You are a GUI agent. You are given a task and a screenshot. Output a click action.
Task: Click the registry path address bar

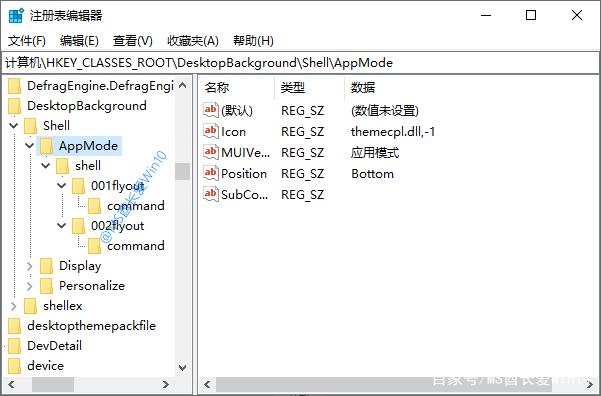click(300, 63)
